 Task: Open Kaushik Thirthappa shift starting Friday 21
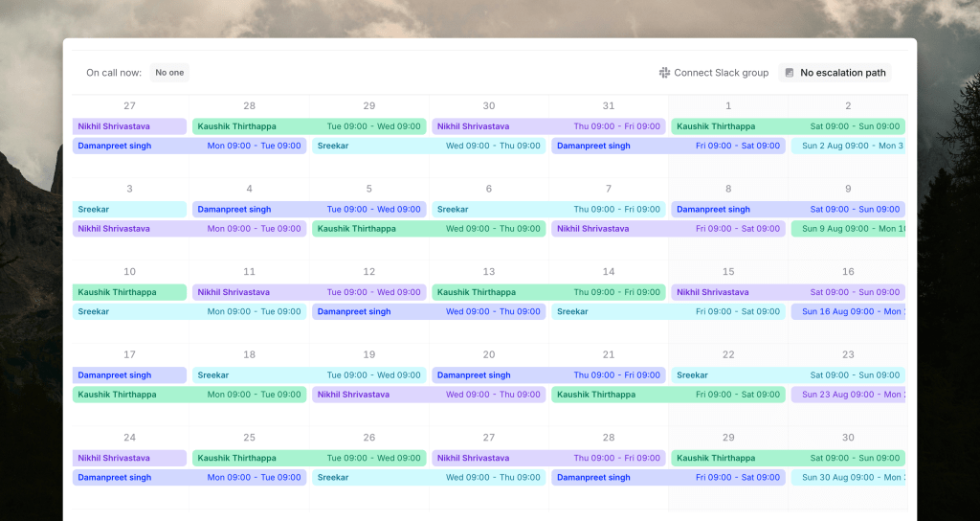[669, 395]
